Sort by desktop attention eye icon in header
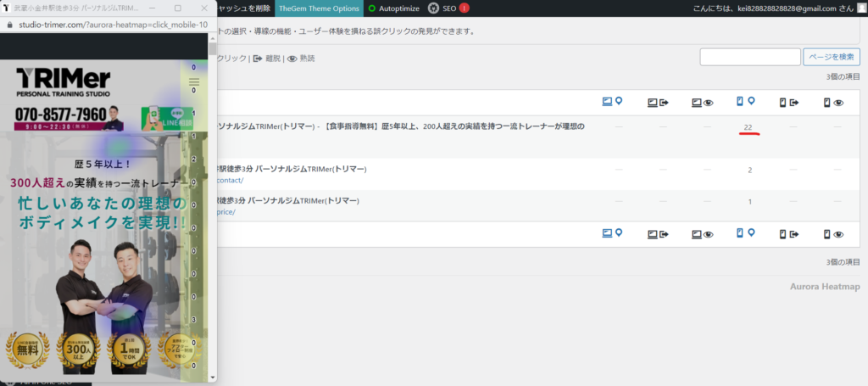This screenshot has height=386, width=868. (702, 103)
